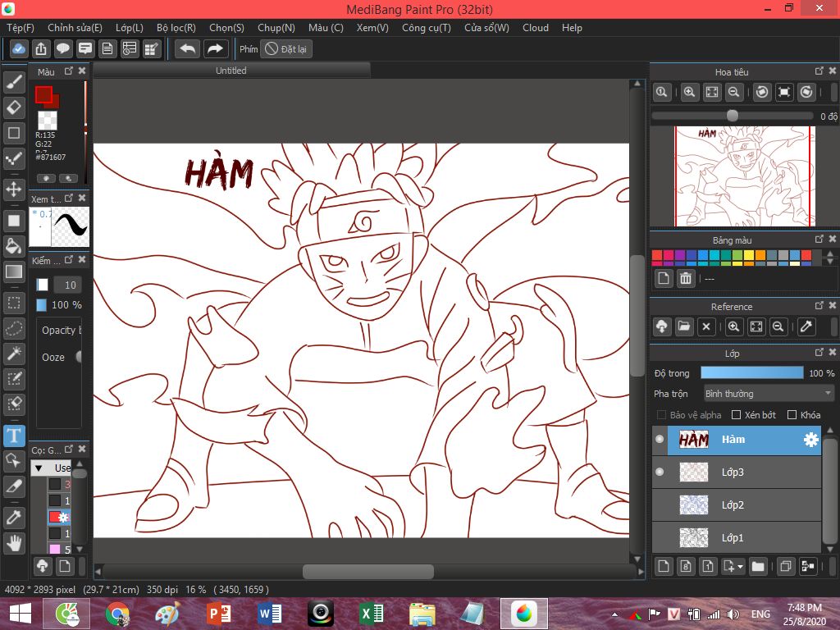Hide the Lớp3 layer
840x630 pixels.
[660, 472]
